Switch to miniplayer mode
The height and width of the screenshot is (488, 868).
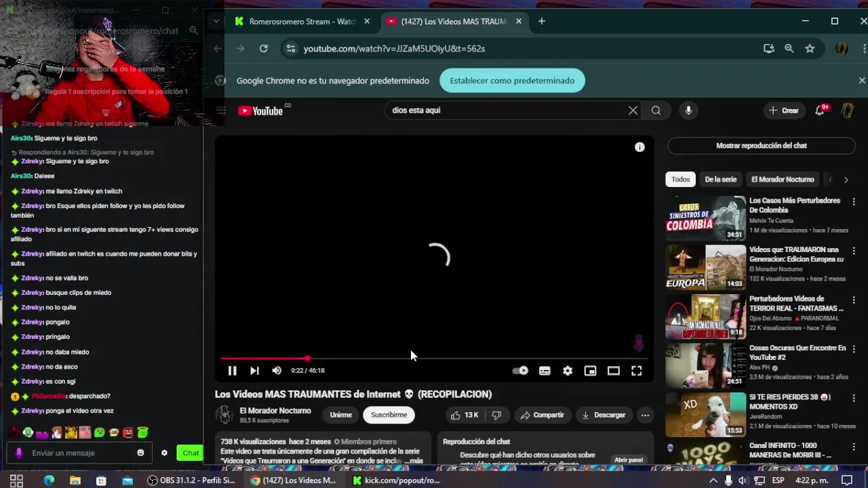591,371
